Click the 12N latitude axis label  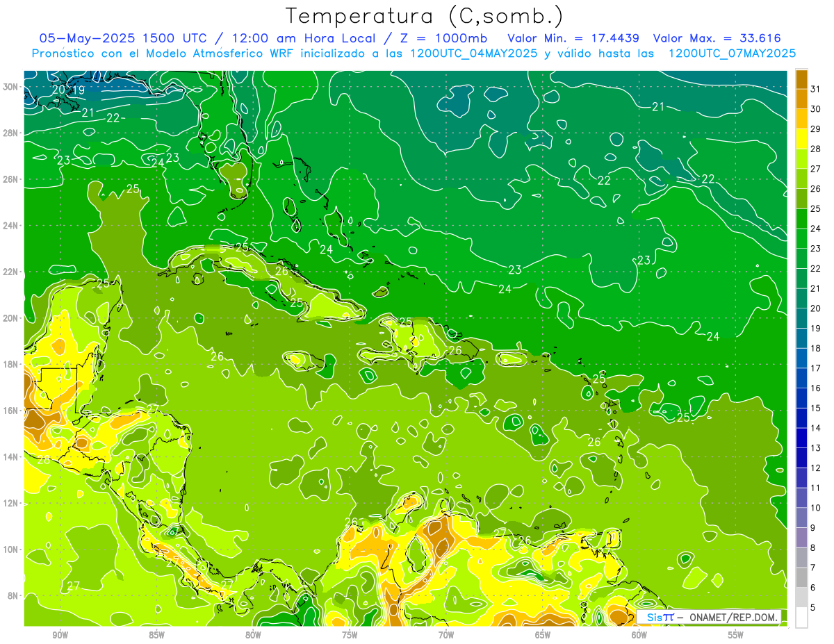click(x=11, y=503)
